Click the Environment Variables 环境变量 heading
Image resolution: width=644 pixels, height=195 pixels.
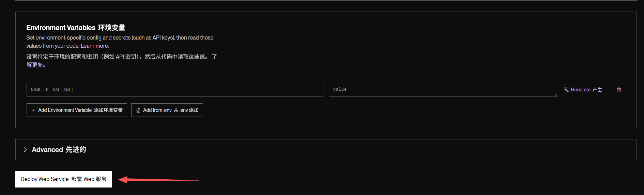[x=76, y=28]
